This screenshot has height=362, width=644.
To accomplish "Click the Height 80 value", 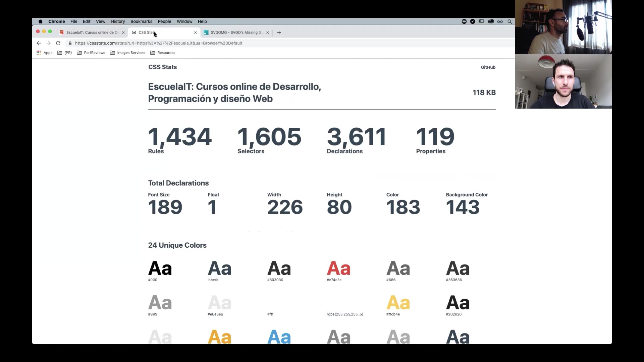I will pos(339,207).
